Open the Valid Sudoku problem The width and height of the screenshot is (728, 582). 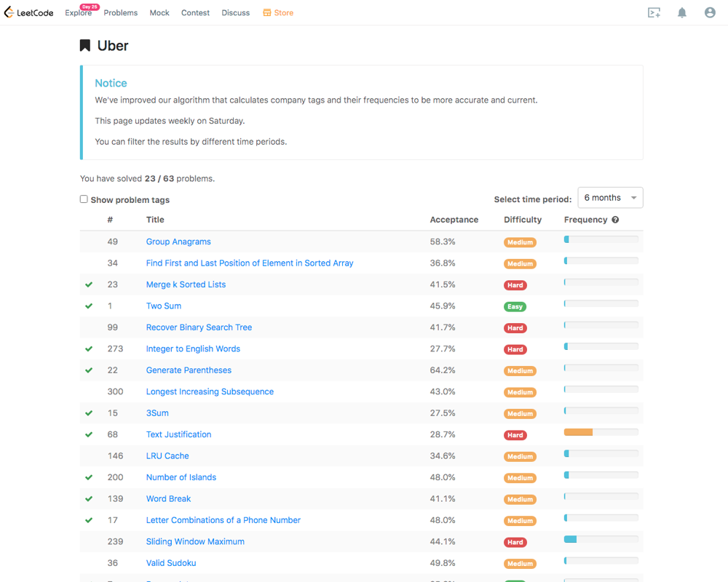pyautogui.click(x=171, y=563)
